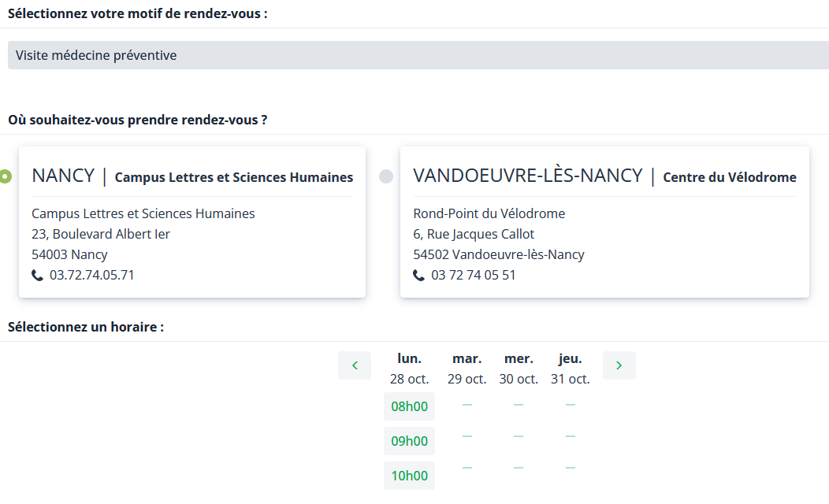Click phone icon beside 03 72 74 05 51
This screenshot has height=504, width=829.
(x=419, y=276)
